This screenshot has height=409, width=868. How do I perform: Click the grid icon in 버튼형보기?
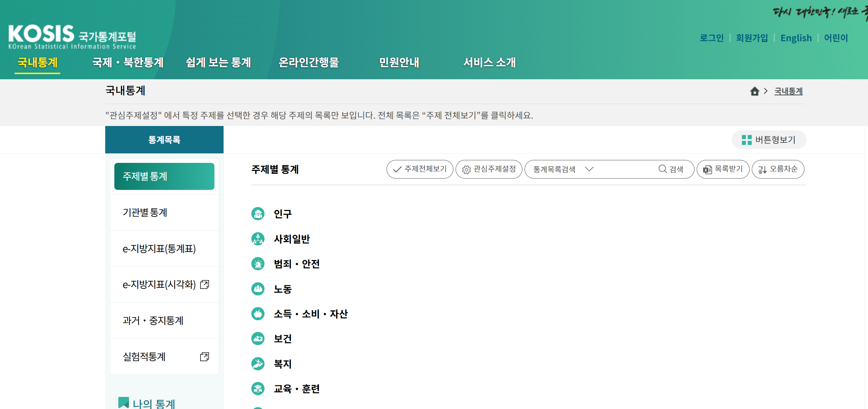point(747,140)
